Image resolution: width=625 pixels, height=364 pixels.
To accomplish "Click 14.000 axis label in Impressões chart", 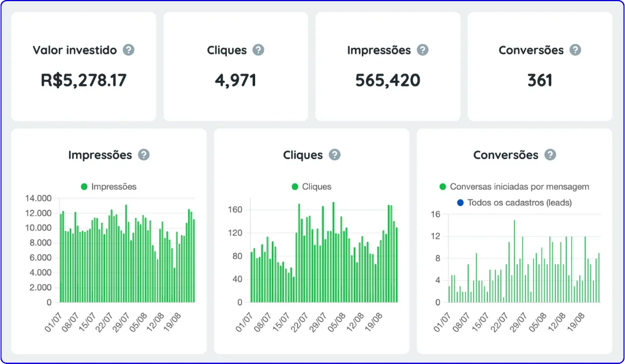I will click(x=39, y=198).
